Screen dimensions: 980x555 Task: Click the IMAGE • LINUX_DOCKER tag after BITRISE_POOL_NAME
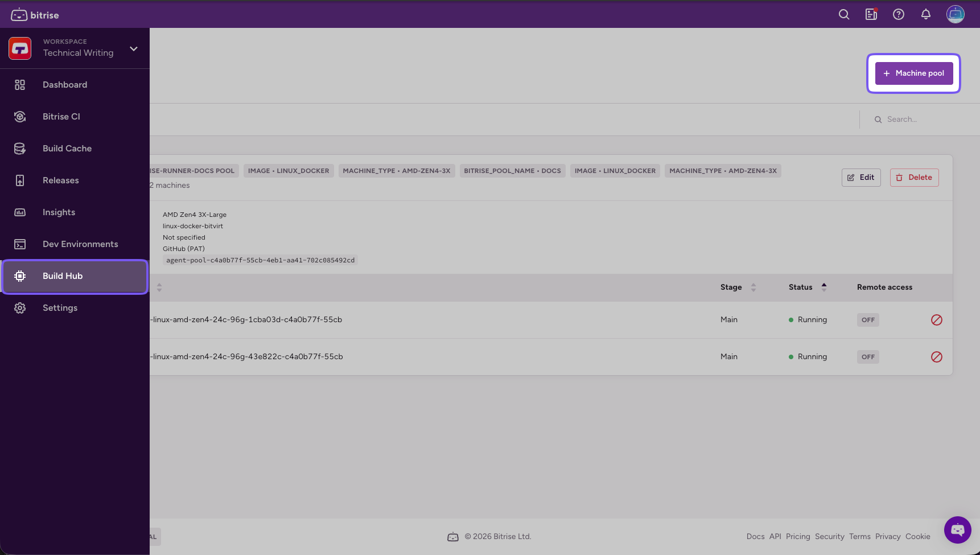[x=615, y=171]
